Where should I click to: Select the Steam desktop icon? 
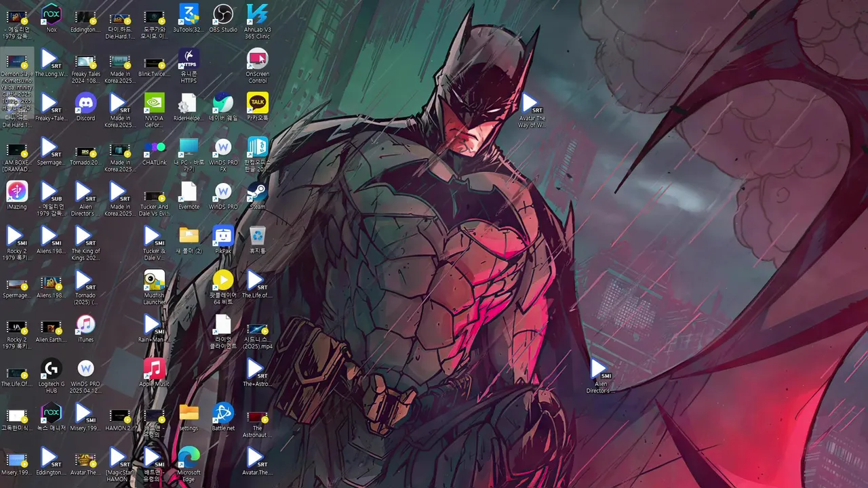[x=258, y=195]
